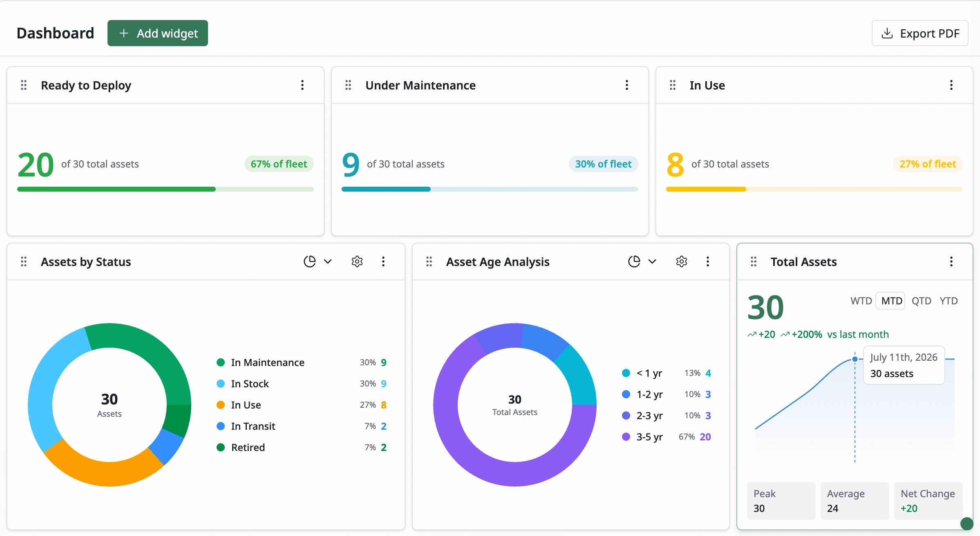Toggle In Stock legend entry

[302, 384]
